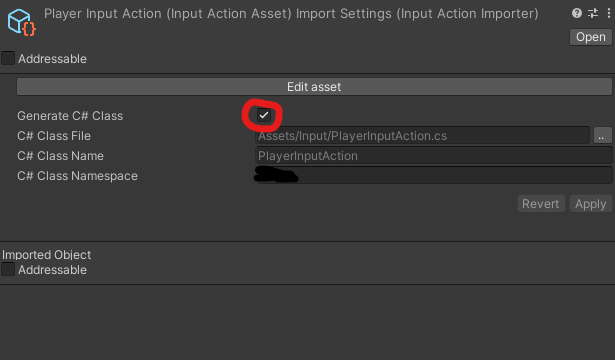Uncheck the Generate C# Class checkbox

(x=264, y=115)
